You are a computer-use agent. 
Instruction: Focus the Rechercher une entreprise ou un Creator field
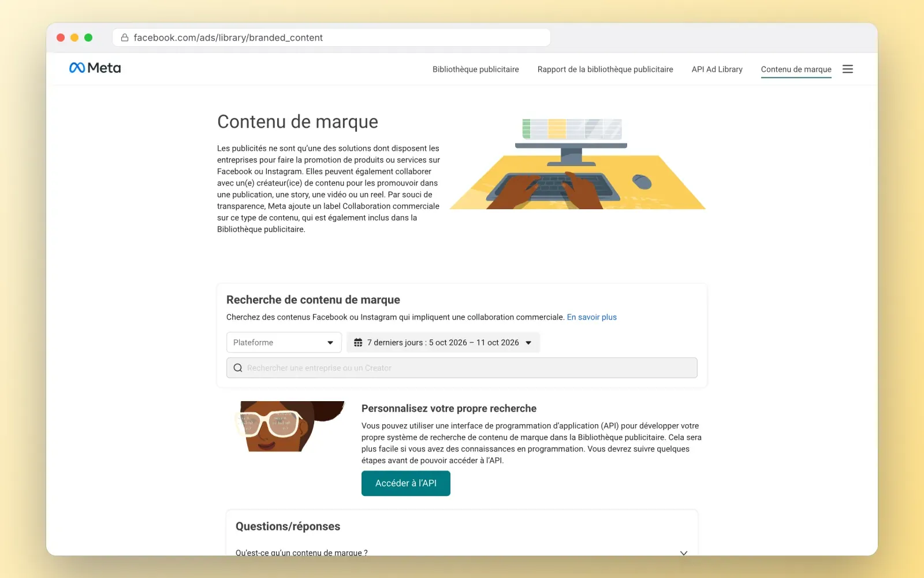pos(462,368)
